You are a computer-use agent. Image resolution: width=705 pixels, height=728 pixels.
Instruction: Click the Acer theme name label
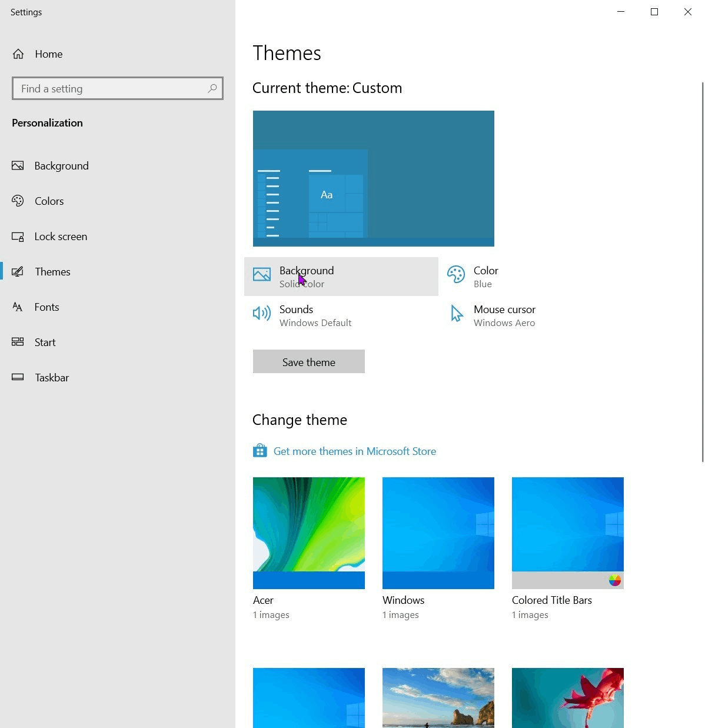coord(263,600)
